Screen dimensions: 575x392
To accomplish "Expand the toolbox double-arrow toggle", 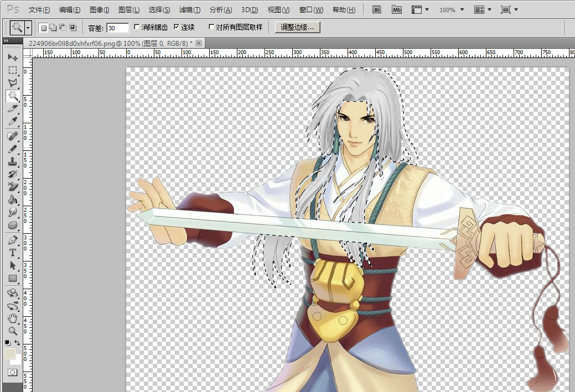I will (x=6, y=41).
